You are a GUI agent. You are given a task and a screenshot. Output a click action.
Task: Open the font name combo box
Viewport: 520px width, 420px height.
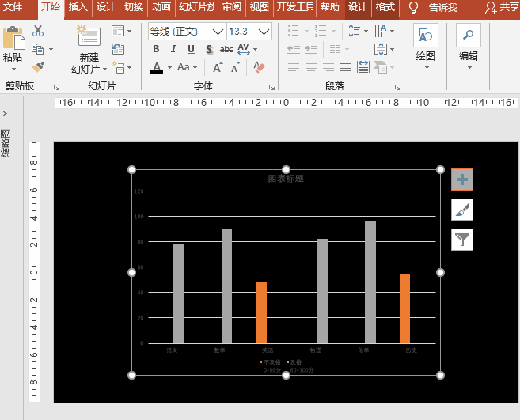pos(187,32)
